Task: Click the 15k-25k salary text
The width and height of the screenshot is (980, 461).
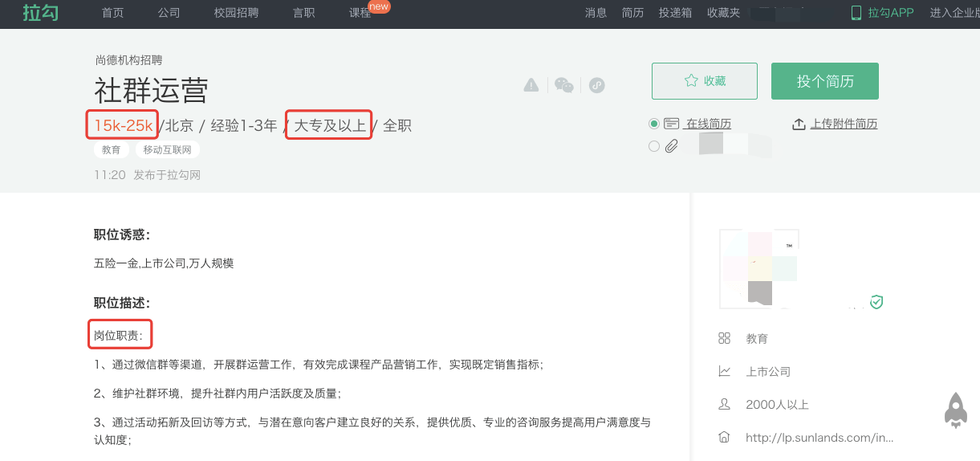Action: 123,125
